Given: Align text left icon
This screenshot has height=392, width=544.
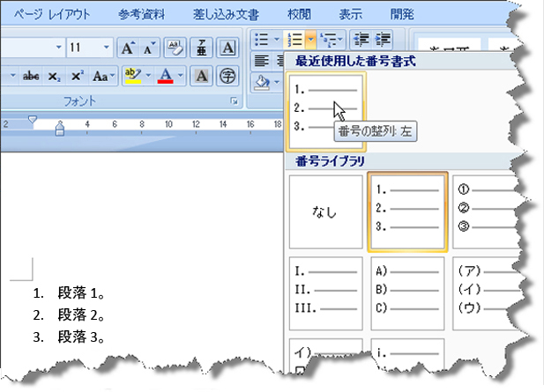Looking at the screenshot, I should click(x=262, y=62).
